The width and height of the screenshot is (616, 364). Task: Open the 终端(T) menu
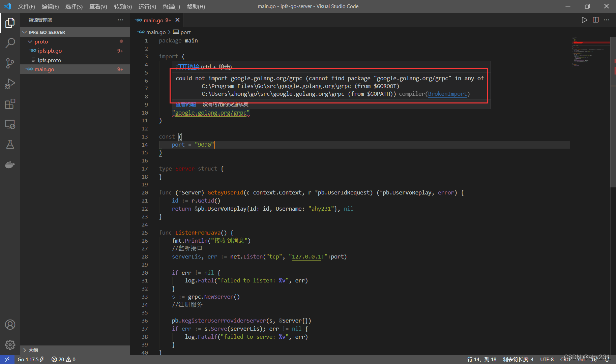(171, 6)
